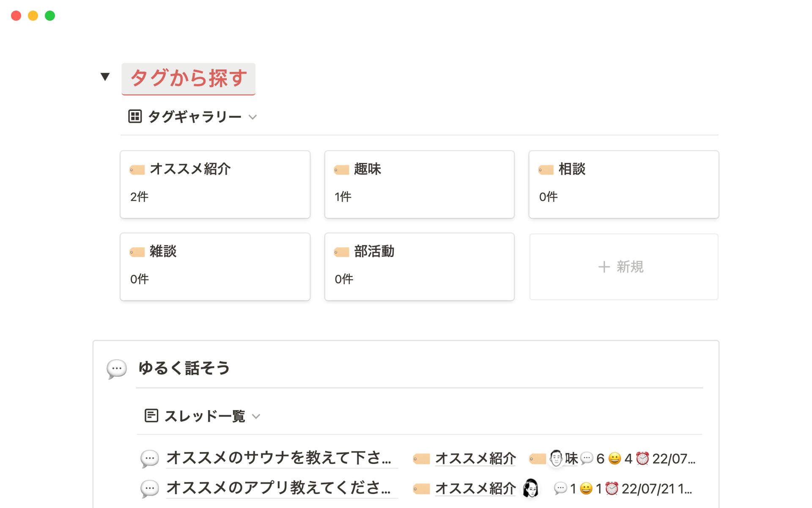
Task: Open the スレッド一覧 view dropdown chevron
Action: [x=256, y=417]
